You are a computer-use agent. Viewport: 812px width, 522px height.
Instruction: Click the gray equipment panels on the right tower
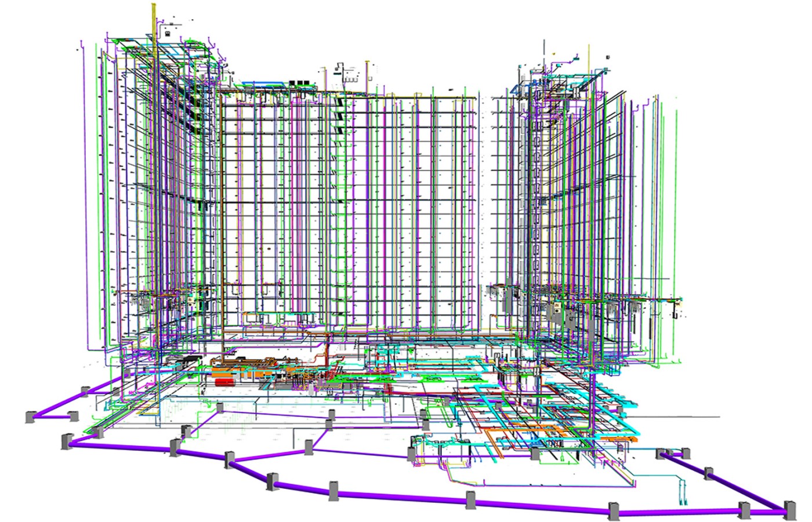point(557,312)
